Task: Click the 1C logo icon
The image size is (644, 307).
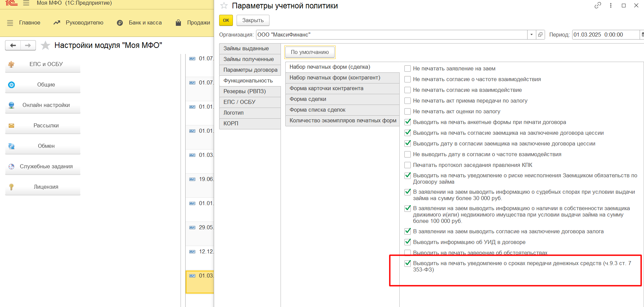Action: coord(11,3)
